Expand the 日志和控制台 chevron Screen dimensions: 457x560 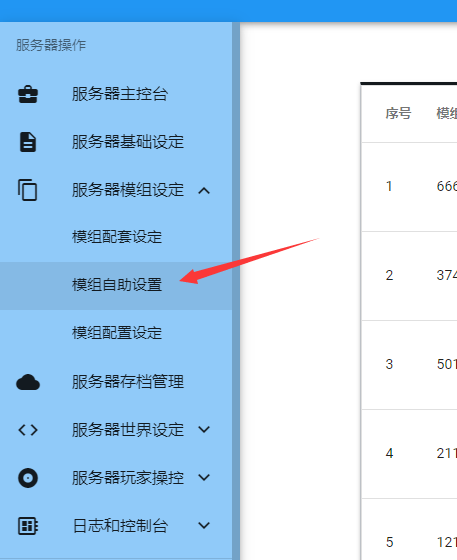tap(204, 525)
